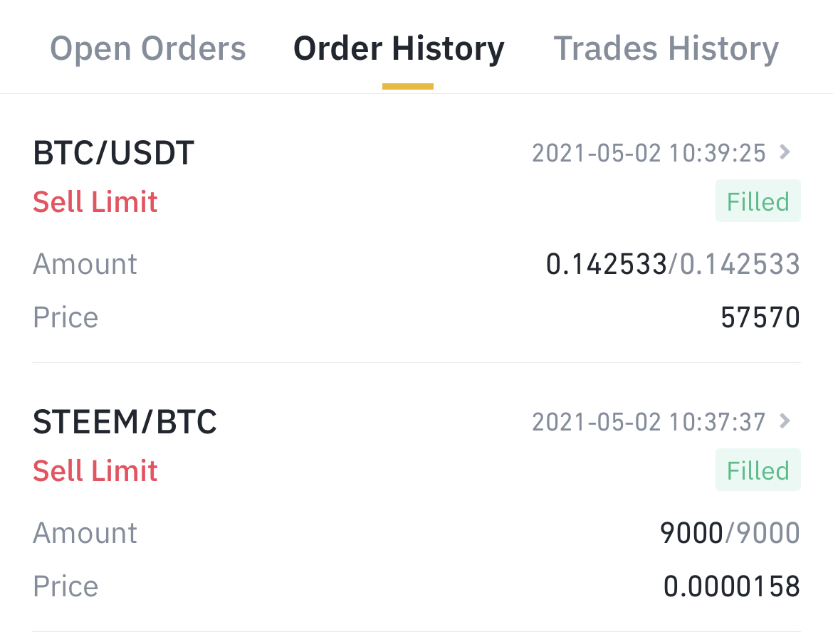
Task: Select the Order History tab
Action: click(x=399, y=49)
